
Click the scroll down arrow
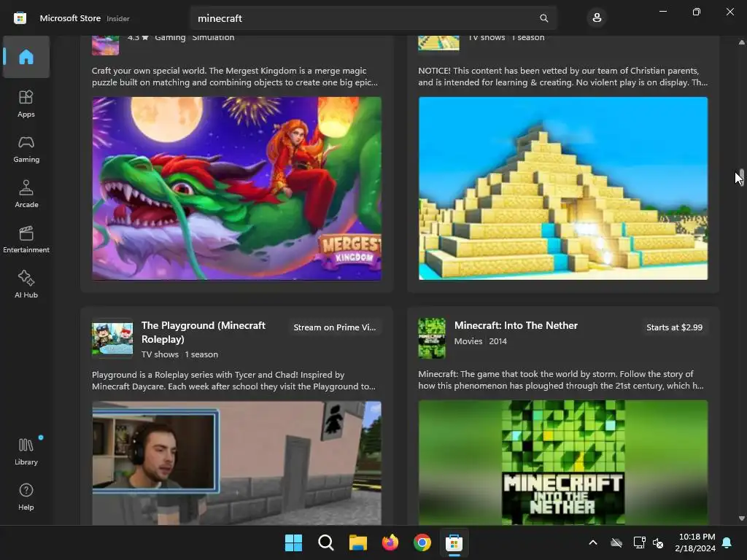point(742,518)
